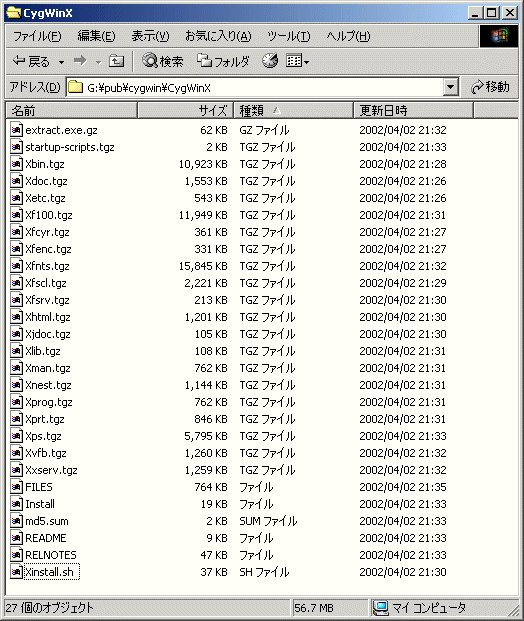The image size is (524, 621).
Task: Select the README file
Action: pyautogui.click(x=46, y=538)
